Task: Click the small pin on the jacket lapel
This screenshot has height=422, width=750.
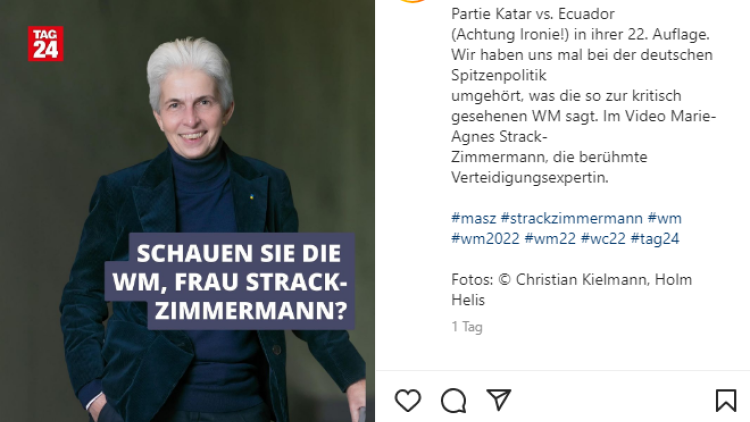Action: point(252,197)
